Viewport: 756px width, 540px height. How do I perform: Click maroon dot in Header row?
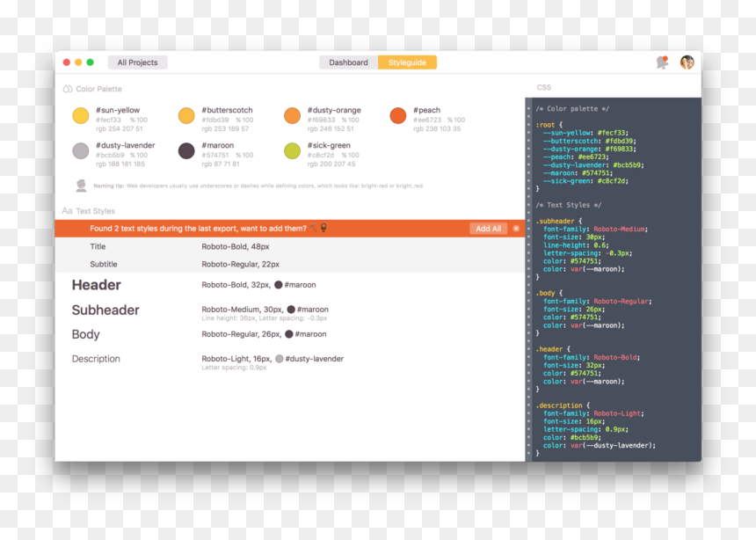click(x=278, y=285)
